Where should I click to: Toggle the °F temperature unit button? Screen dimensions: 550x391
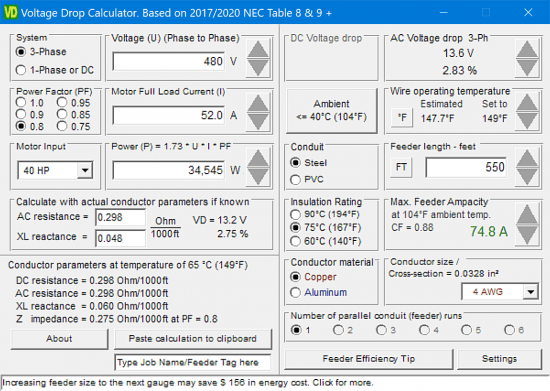coord(402,118)
